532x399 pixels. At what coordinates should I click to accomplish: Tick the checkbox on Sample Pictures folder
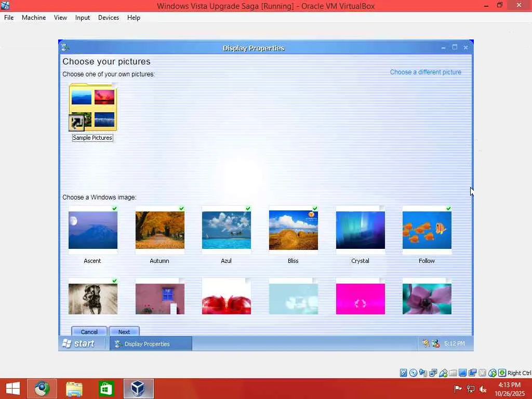(115, 86)
